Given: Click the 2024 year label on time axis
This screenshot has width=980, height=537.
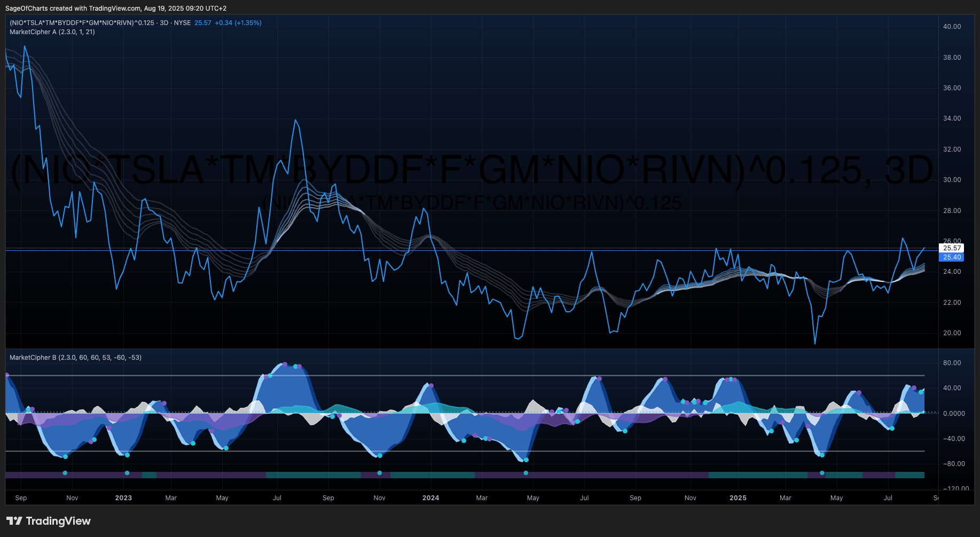Looking at the screenshot, I should pyautogui.click(x=430, y=498).
